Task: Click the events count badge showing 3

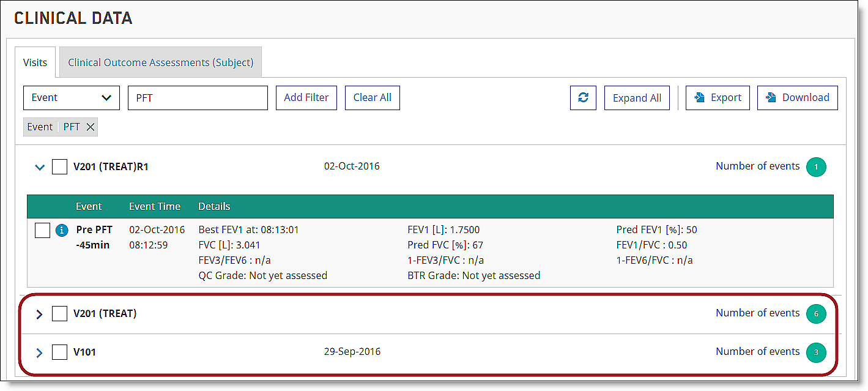Action: click(x=816, y=352)
